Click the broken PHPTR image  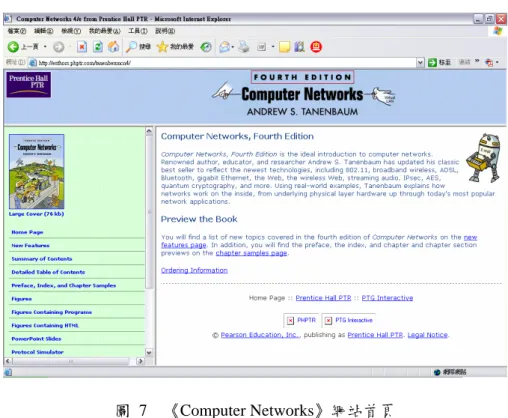pos(301,320)
